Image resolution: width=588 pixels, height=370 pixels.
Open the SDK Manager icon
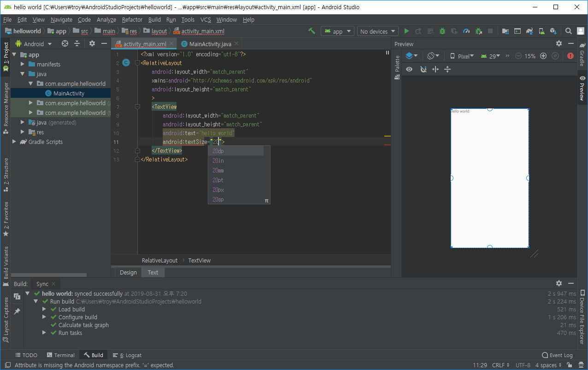(x=553, y=31)
